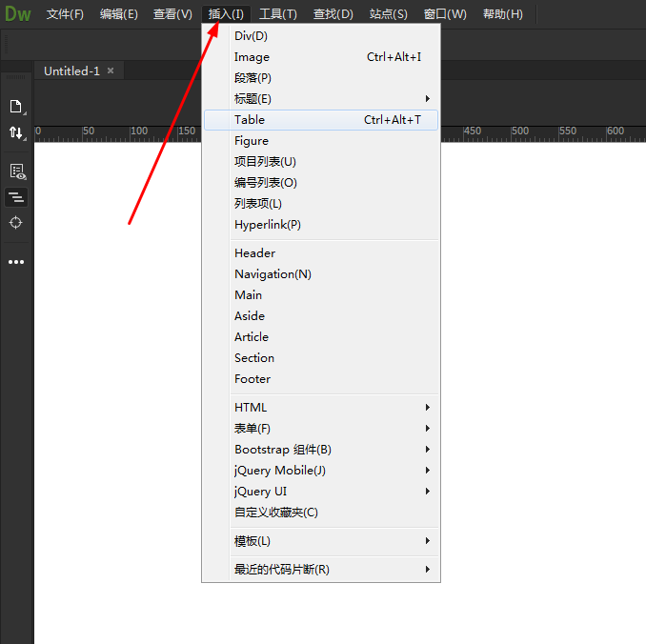Switch to the Untitled-1 tab

[71, 70]
